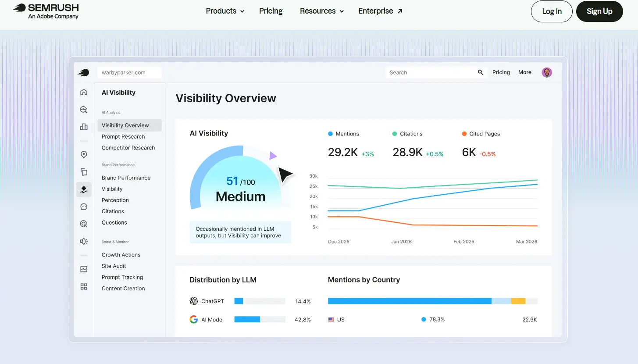Viewport: 638px width, 364px height.
Task: Open the user avatar profile picture
Action: tap(547, 72)
